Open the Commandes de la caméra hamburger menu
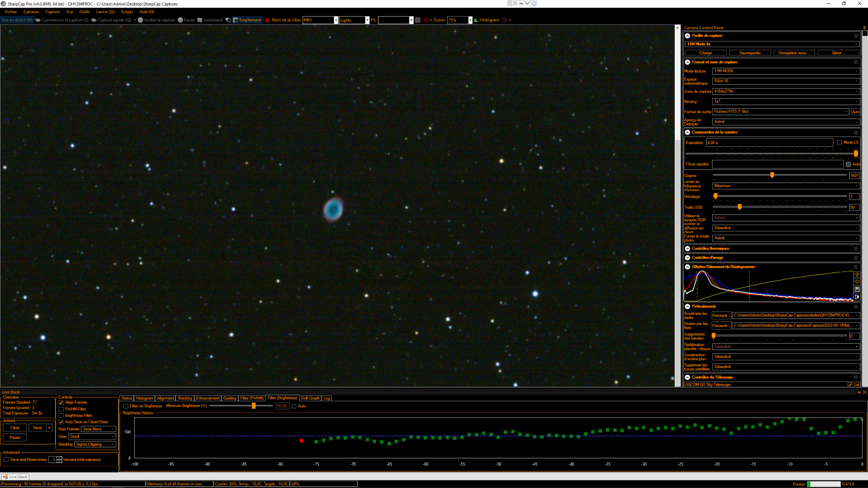Screen dimensions: 868x488 click(x=856, y=132)
